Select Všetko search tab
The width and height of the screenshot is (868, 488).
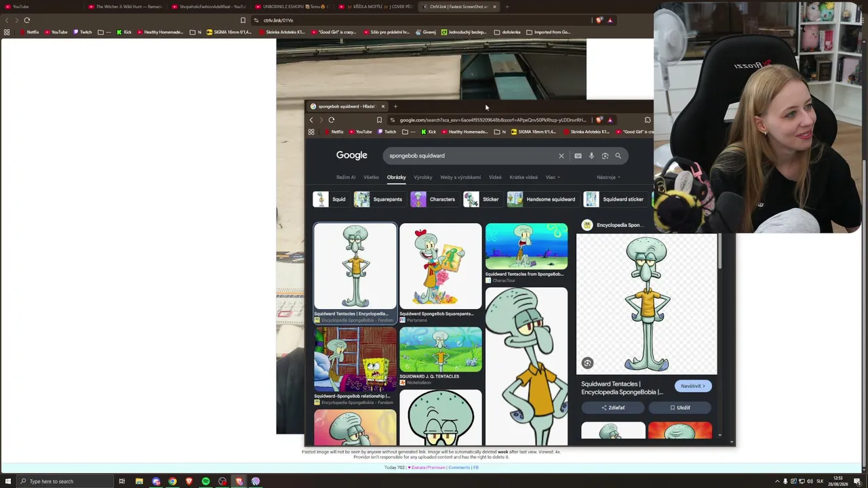pos(371,178)
